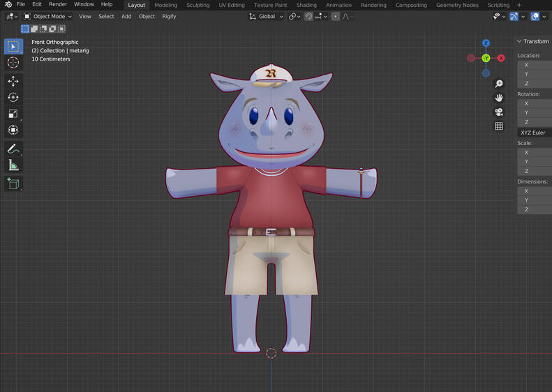This screenshot has width=552, height=392.
Task: Select the Cursor tool in toolbar
Action: tap(13, 63)
